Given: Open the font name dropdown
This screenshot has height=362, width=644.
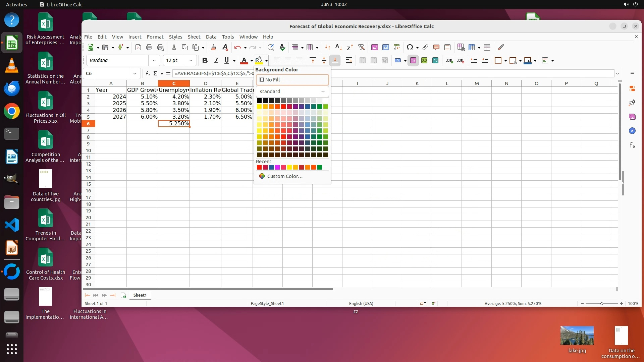Looking at the screenshot, I should (x=154, y=60).
